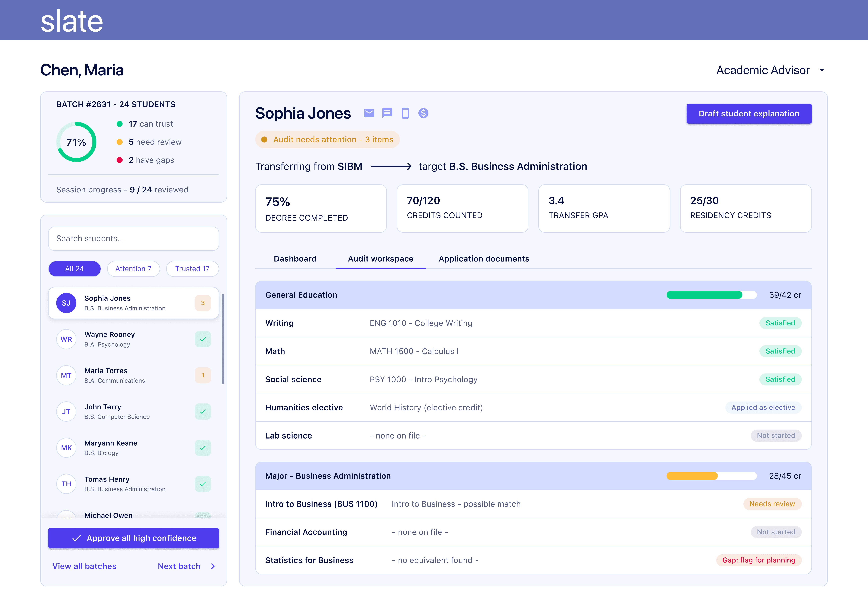Click the Audit needs attention - 3 items badge
The width and height of the screenshot is (868, 606).
pos(327,140)
